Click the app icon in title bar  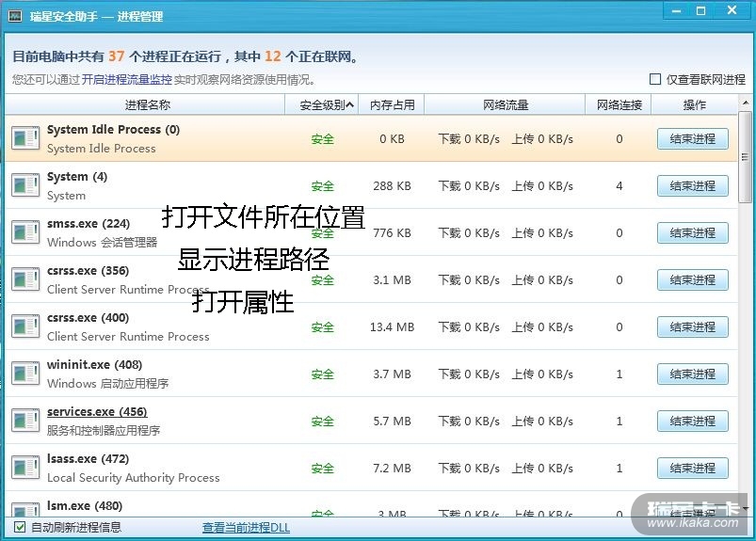(15, 16)
